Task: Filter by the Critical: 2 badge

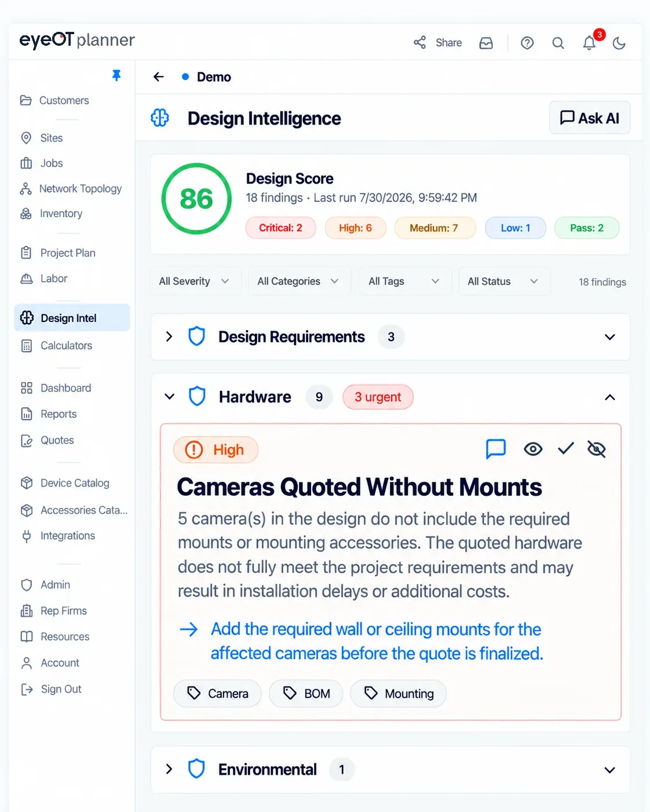Action: point(281,228)
